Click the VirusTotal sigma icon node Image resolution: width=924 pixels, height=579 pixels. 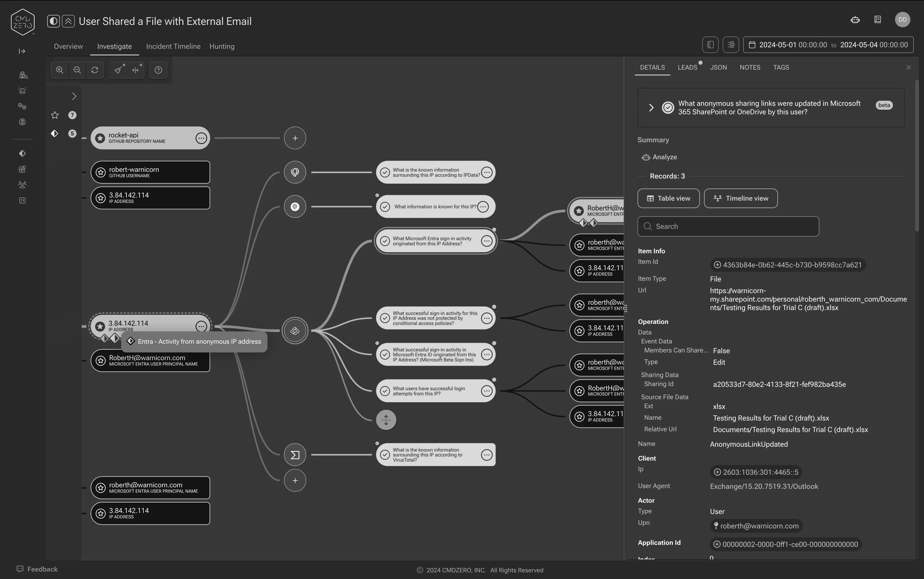295,455
